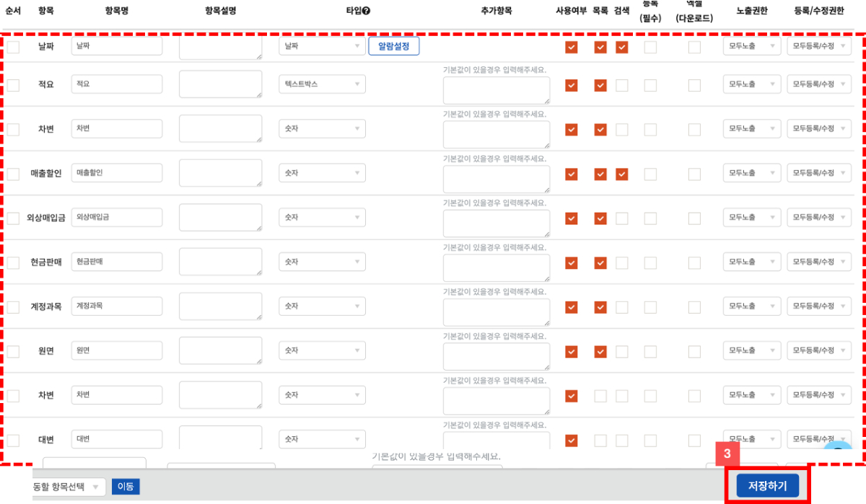Uncheck 목록 for the 날짜 row

click(x=600, y=48)
